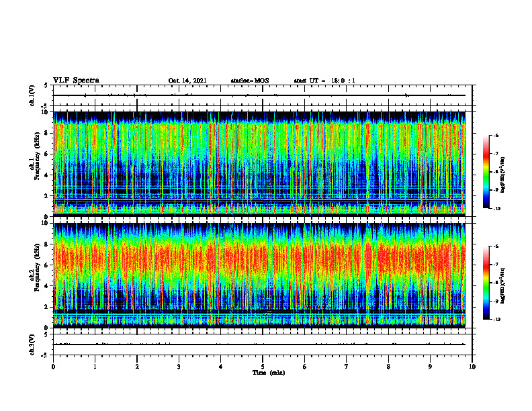The height and width of the screenshot is (411, 532).
Task: Click the time axis tick label "2"
Action: [x=137, y=367]
